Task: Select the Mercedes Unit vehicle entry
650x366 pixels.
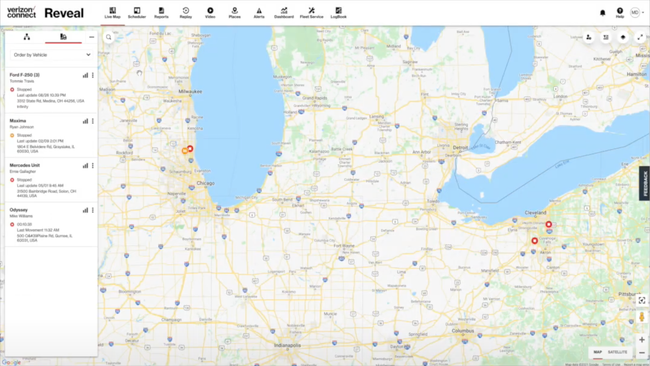Action: (25, 165)
